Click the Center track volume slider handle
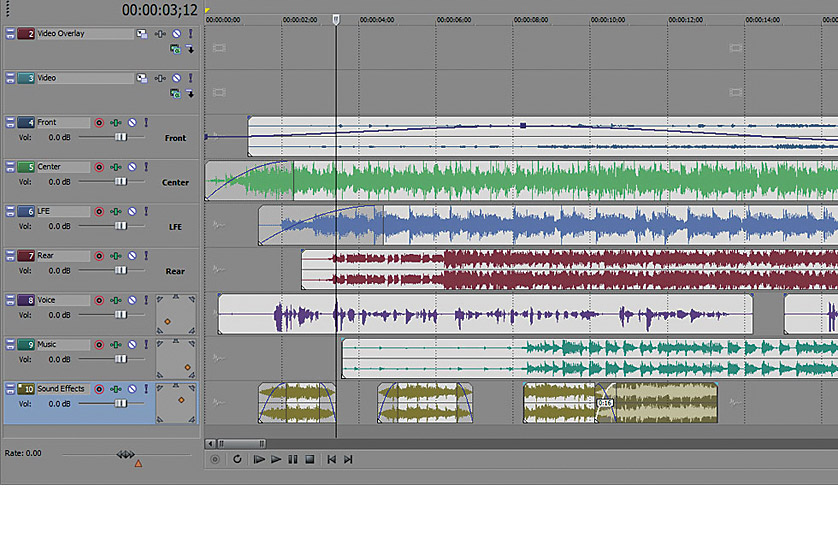This screenshot has height=555, width=838. coord(120,182)
